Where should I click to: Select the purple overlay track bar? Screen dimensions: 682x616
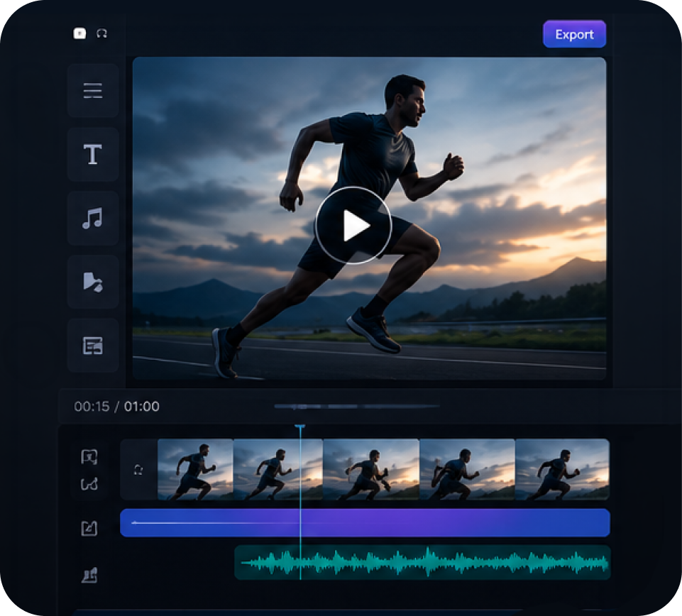click(x=365, y=523)
